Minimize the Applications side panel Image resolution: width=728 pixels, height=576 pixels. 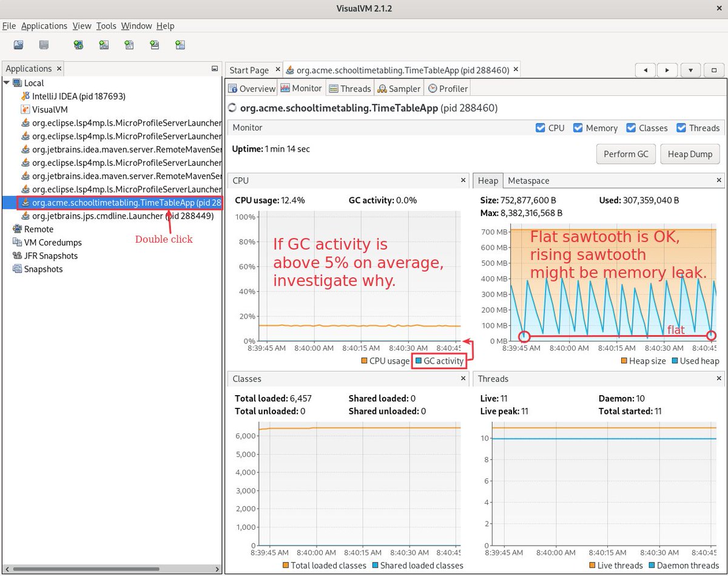214,69
